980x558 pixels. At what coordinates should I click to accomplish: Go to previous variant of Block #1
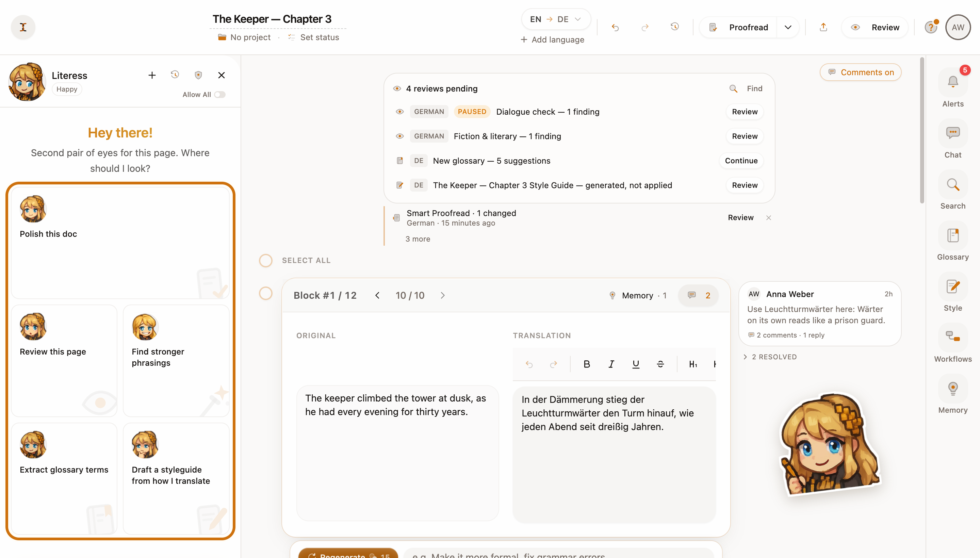(x=377, y=295)
